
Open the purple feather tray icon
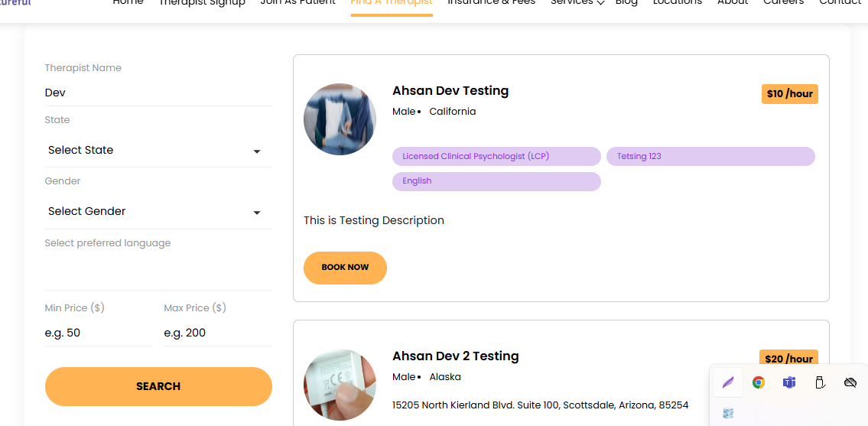point(728,382)
